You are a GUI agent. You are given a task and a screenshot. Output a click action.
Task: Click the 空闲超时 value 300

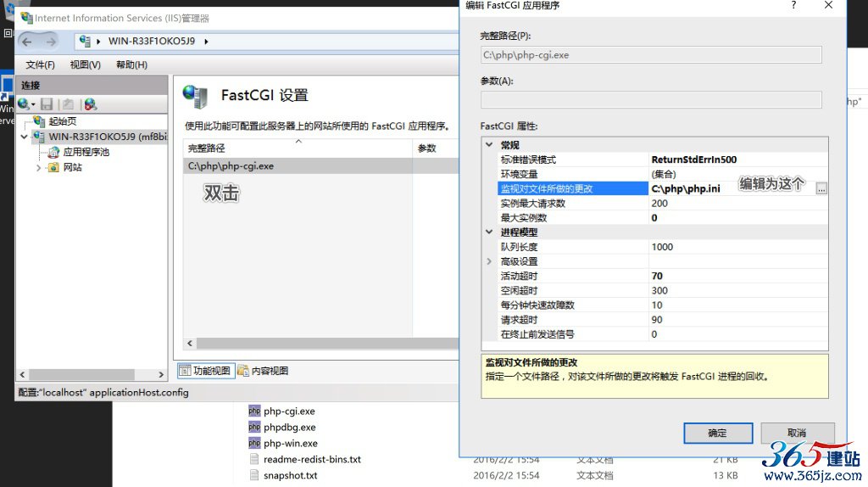(x=659, y=290)
